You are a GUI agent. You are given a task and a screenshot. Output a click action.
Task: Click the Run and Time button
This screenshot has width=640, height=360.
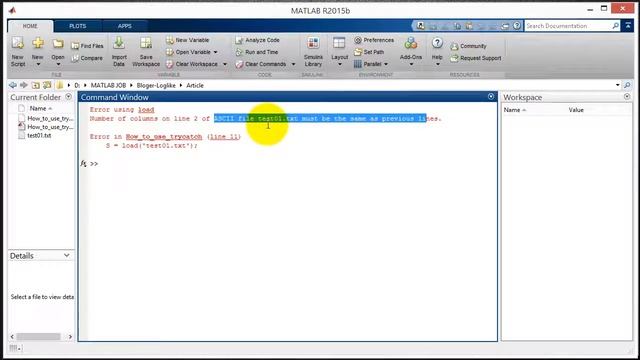(257, 52)
